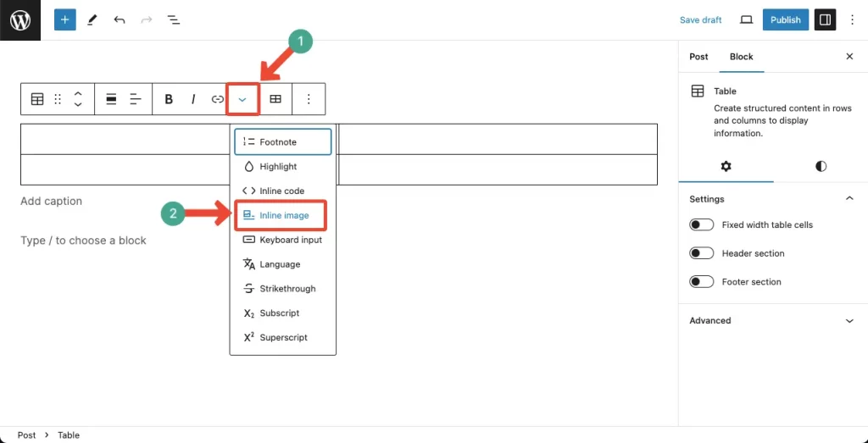Image resolution: width=868 pixels, height=443 pixels.
Task: Toggle the settings sidebar icon
Action: pos(825,20)
